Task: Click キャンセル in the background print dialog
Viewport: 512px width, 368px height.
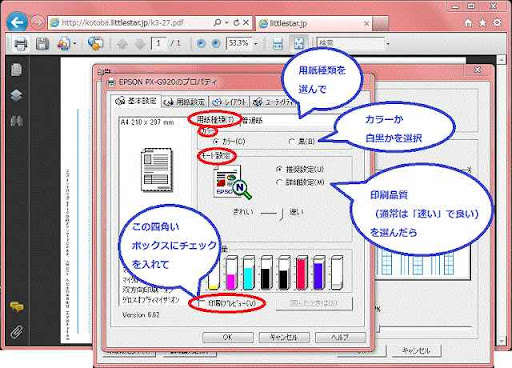Action: click(x=416, y=350)
